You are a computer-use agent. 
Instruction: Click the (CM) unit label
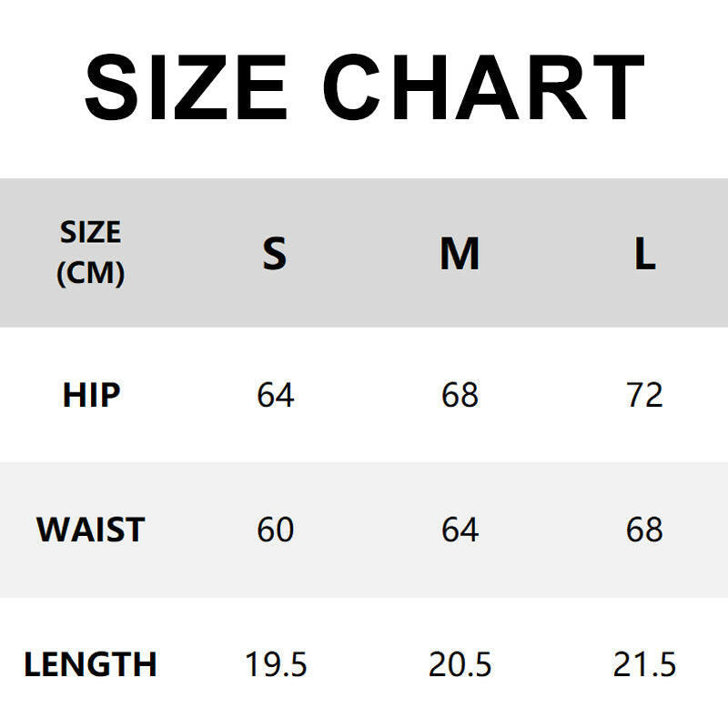90,273
